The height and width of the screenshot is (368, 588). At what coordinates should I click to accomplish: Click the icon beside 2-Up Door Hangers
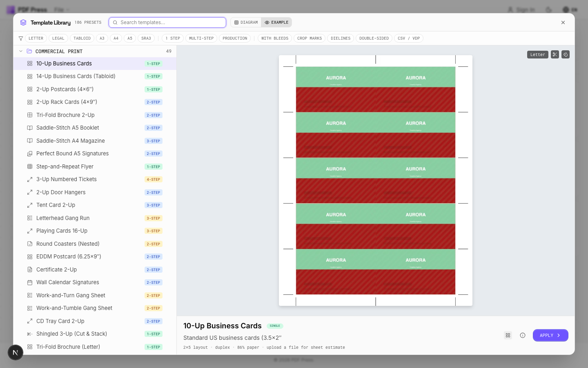[x=30, y=192]
